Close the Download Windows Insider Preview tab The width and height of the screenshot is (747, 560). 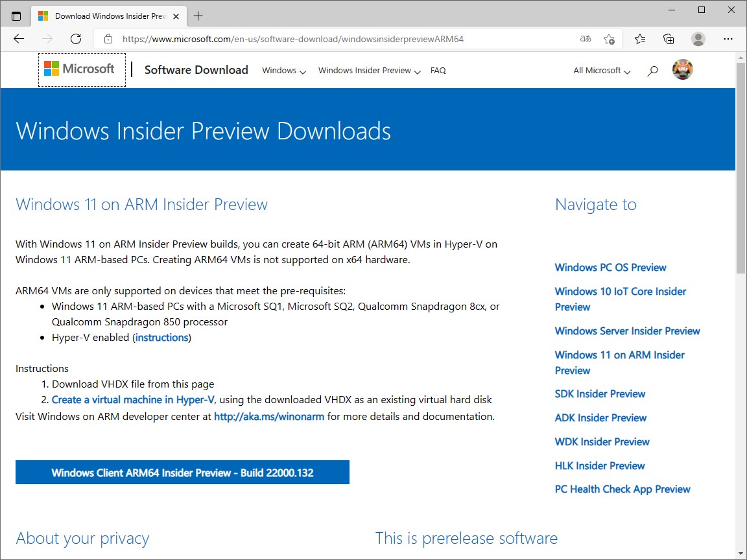(176, 16)
